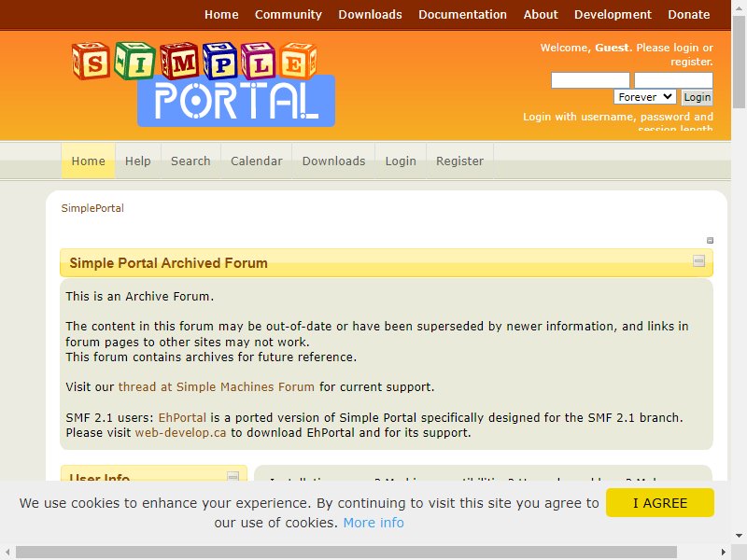Select the Downloads forum tab
Image resolution: width=747 pixels, height=560 pixels.
(x=333, y=161)
